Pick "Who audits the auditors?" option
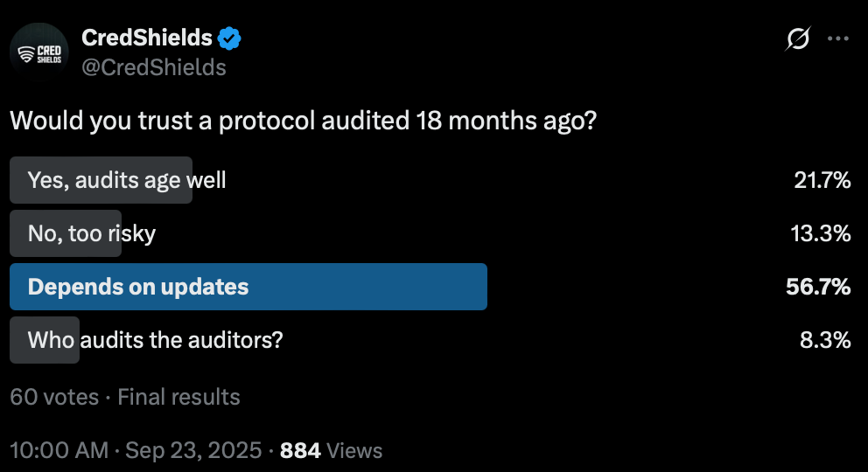 155,340
